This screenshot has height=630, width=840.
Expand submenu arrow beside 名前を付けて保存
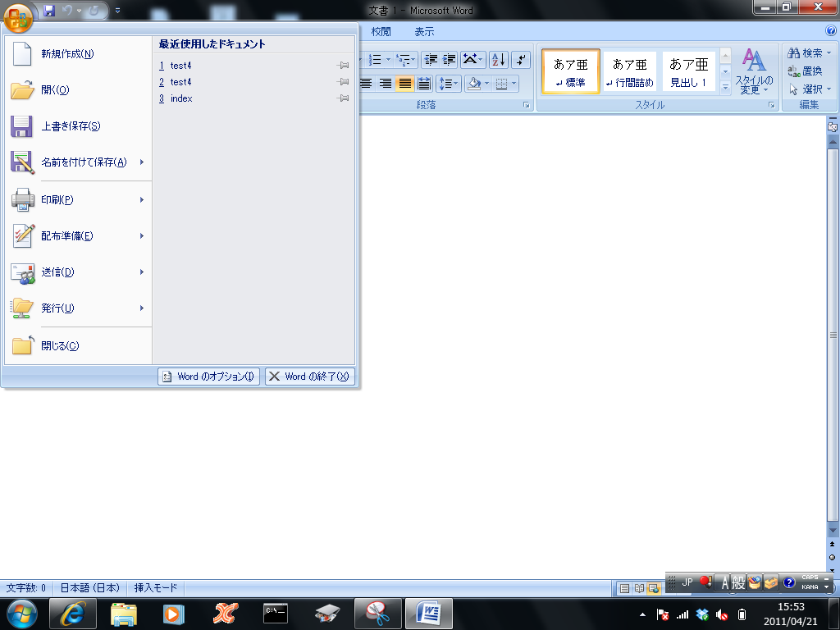(142, 162)
